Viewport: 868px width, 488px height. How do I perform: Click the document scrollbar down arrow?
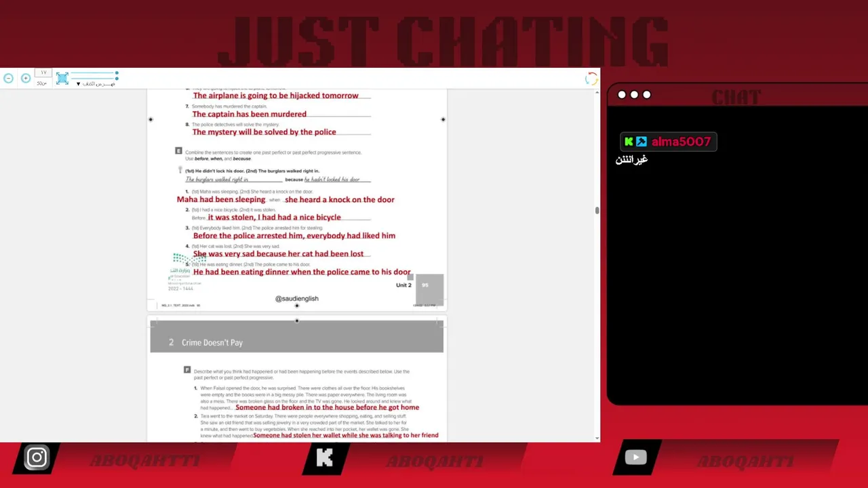[x=597, y=439]
